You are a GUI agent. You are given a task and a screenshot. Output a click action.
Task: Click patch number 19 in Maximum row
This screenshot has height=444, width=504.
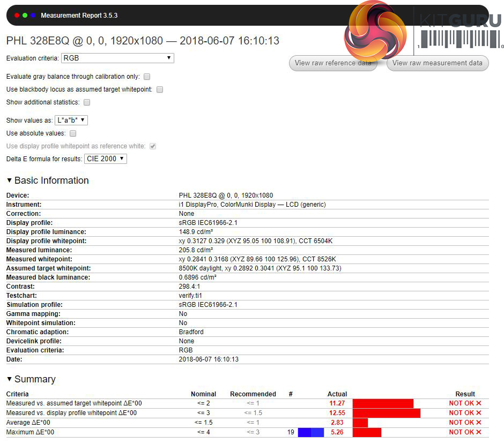click(x=291, y=432)
